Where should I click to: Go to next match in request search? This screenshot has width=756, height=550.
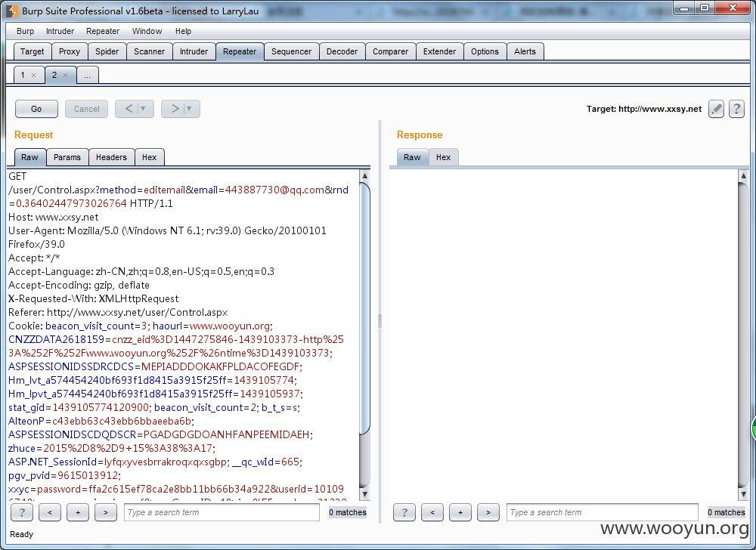click(x=106, y=512)
